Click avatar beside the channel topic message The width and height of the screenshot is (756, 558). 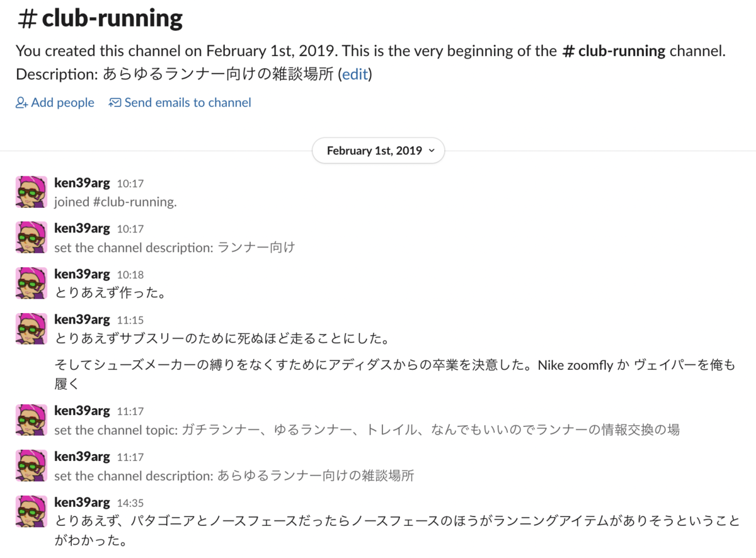pos(31,419)
